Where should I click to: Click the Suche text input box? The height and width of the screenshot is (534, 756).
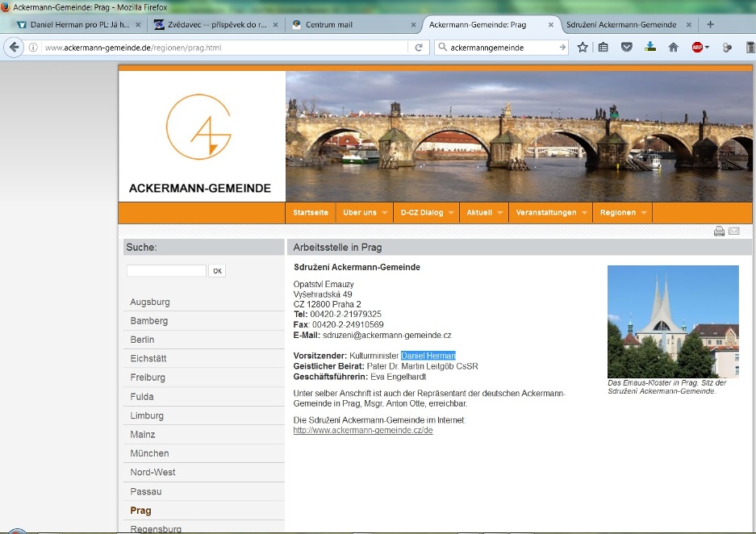point(166,270)
